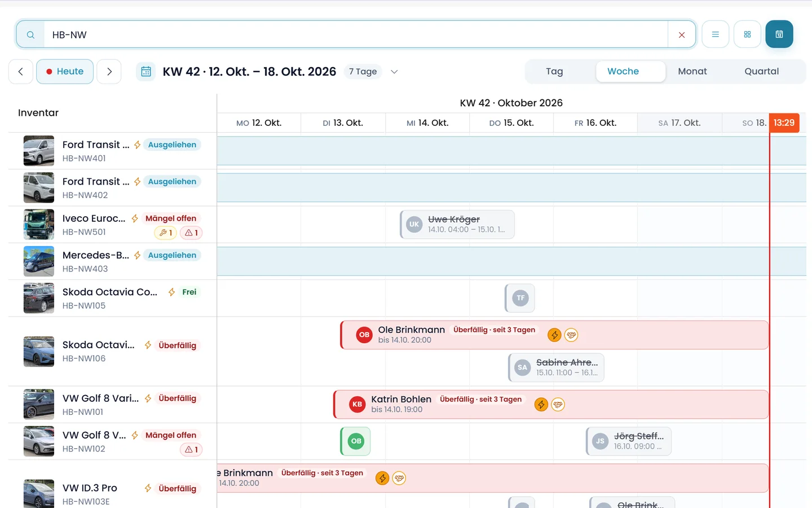
Task: Select the FR 16. Okt. day header
Action: [x=595, y=123]
